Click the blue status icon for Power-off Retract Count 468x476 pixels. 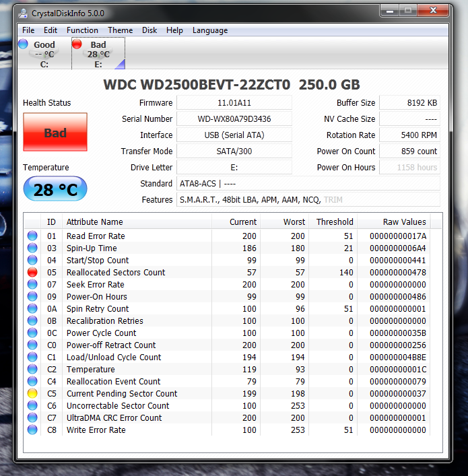click(x=32, y=345)
